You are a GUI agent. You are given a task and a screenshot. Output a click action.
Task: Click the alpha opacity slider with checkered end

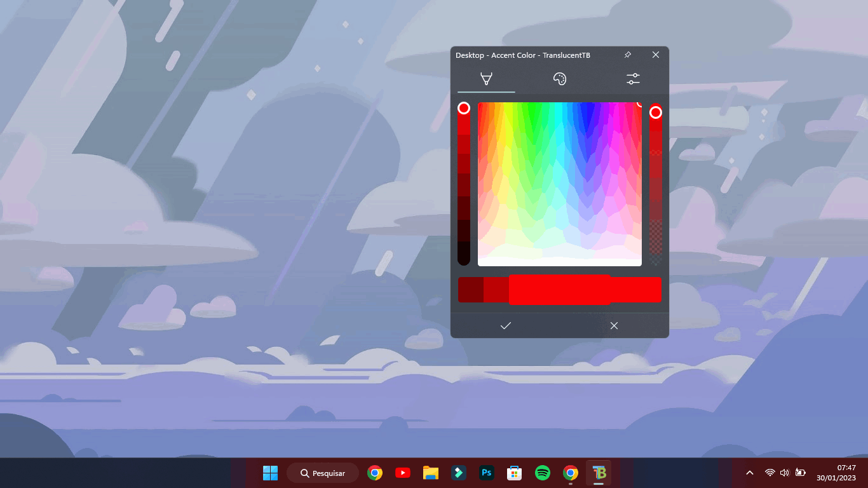click(x=655, y=184)
